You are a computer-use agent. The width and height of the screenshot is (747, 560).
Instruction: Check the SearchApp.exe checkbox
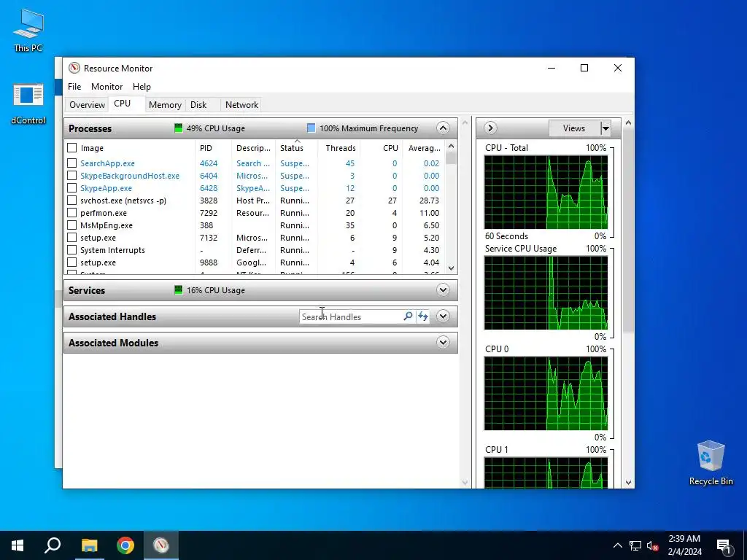[x=72, y=163]
